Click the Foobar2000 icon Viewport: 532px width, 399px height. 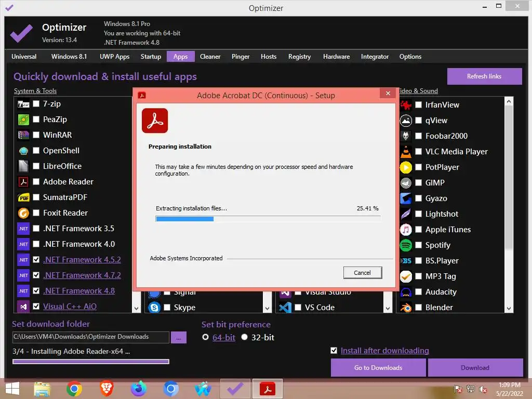pos(406,136)
